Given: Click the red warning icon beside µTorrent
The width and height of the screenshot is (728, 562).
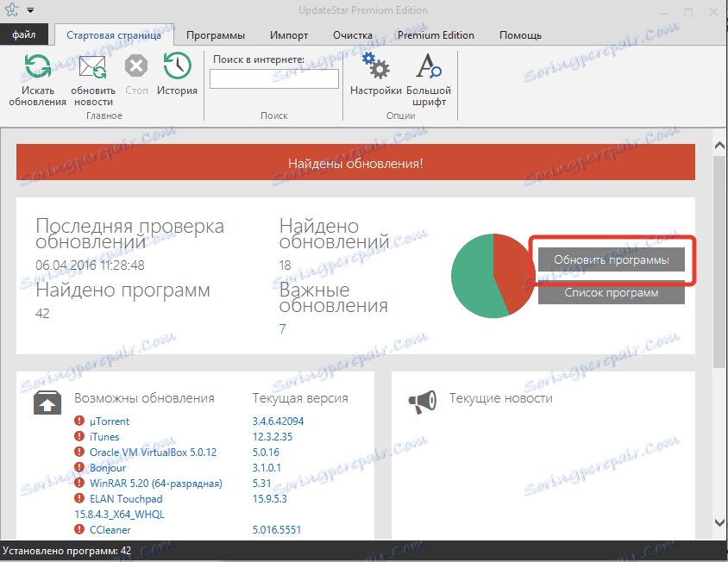Looking at the screenshot, I should click(x=79, y=421).
